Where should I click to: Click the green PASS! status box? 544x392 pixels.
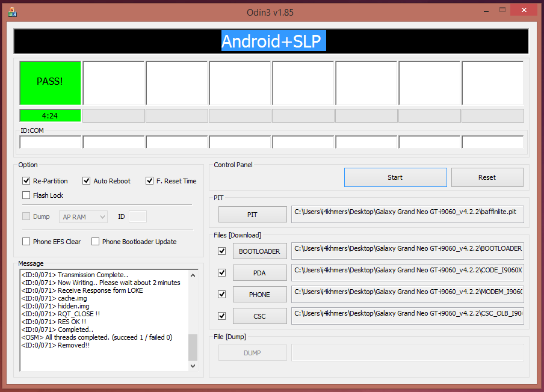pos(51,83)
